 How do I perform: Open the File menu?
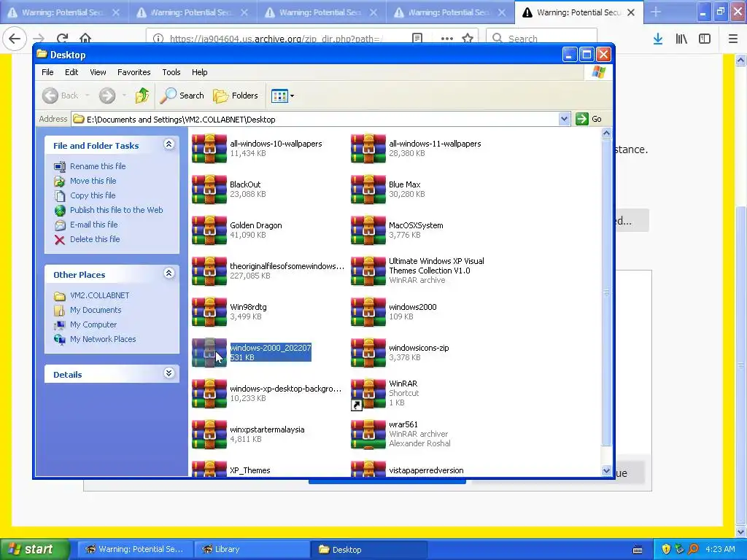47,72
